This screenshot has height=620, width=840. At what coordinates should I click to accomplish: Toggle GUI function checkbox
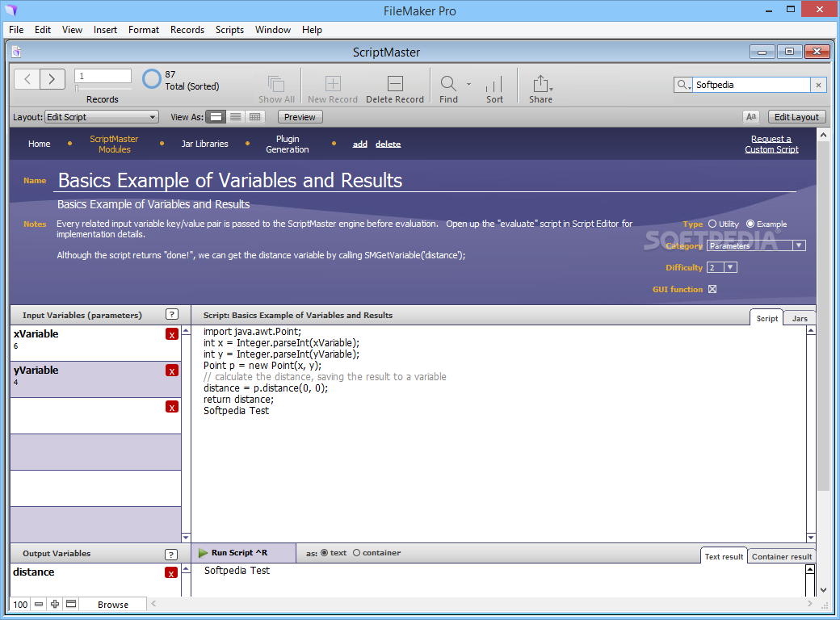[x=712, y=289]
